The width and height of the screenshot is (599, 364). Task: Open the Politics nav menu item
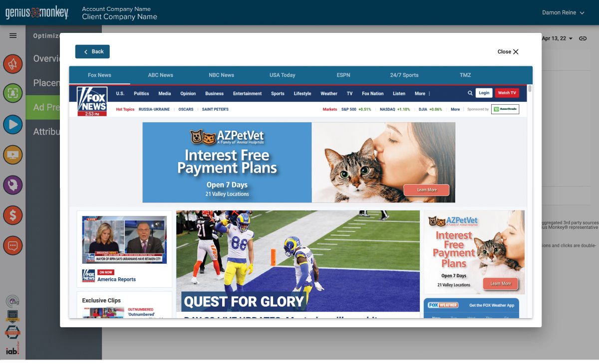[141, 93]
